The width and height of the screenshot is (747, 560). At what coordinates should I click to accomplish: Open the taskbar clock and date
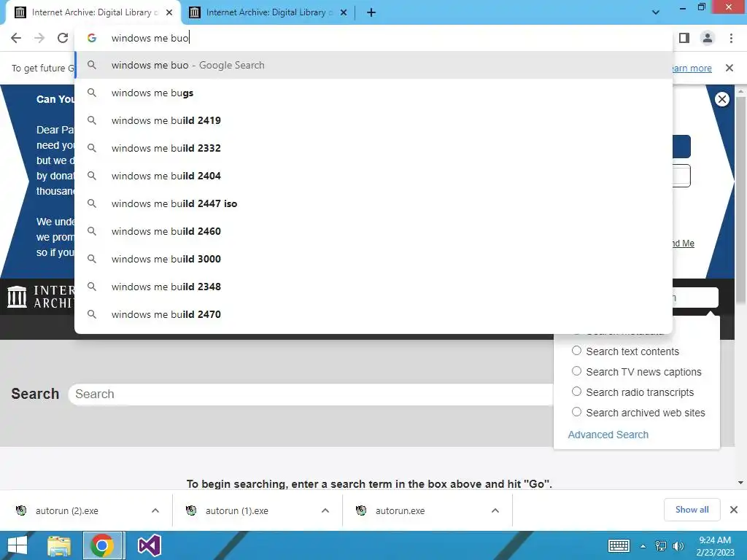pos(715,545)
